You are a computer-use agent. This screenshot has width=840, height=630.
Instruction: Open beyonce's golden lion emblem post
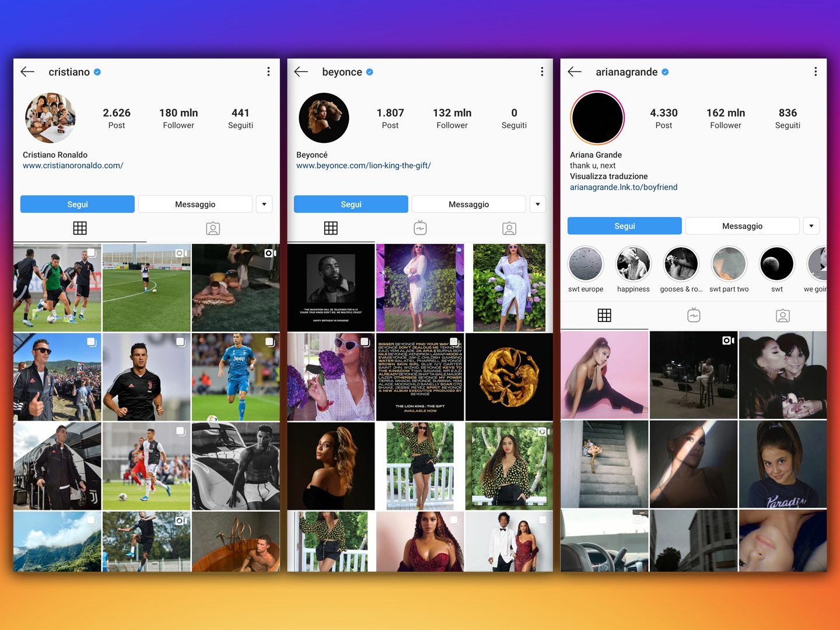click(x=509, y=377)
